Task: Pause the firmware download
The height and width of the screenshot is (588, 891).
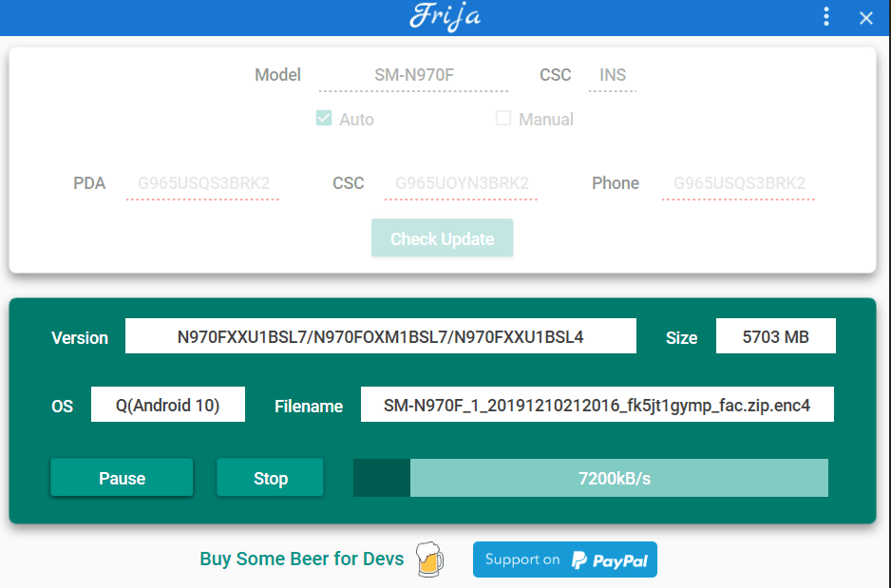Action: [x=121, y=477]
